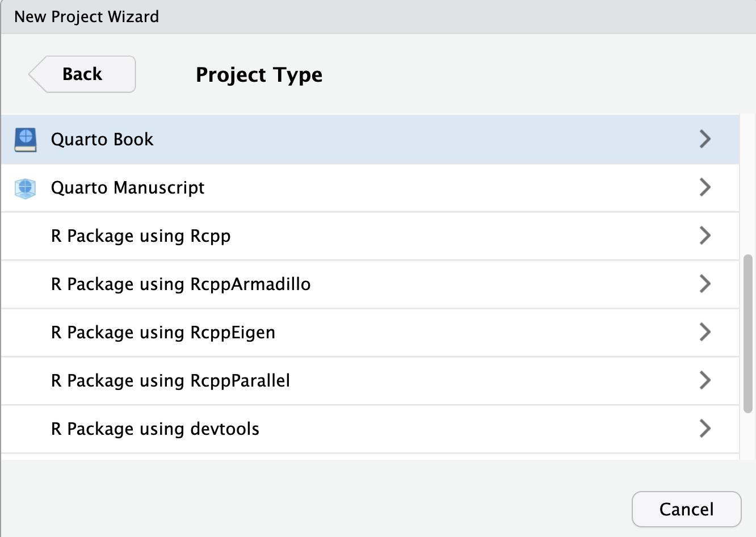Choose R Package using RcppEigen

pyautogui.click(x=163, y=333)
